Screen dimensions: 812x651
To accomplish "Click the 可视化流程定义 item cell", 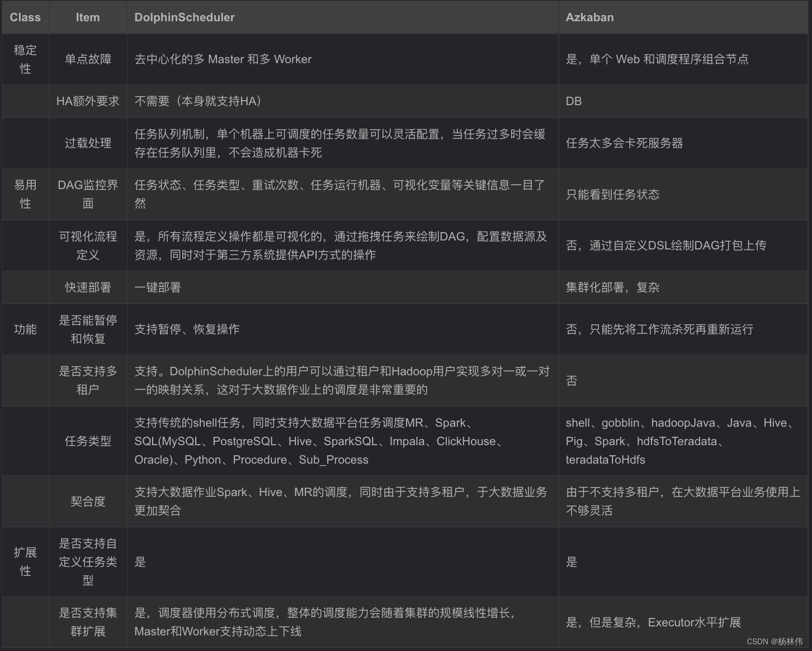I will (x=87, y=245).
